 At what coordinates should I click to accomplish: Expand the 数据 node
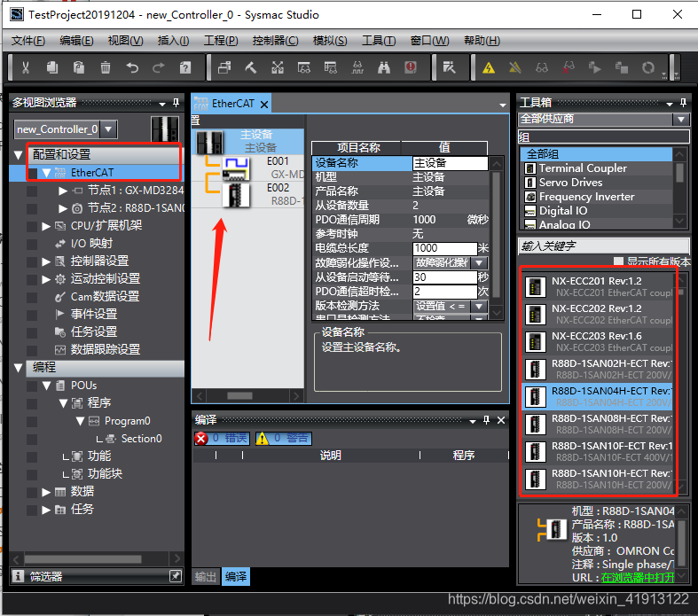[46, 491]
